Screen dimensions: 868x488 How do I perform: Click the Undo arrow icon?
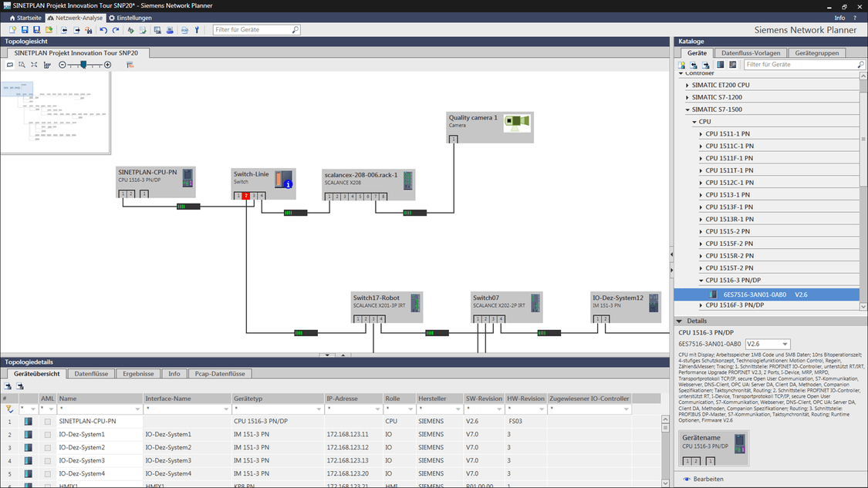(103, 30)
